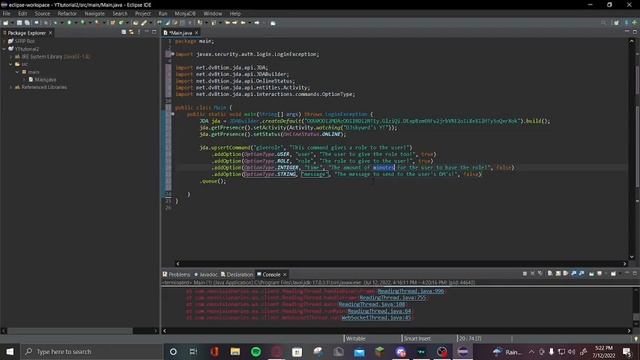Screen dimensions: 640x360
Task: Switch to the Javadoc tab
Action: (x=206, y=274)
